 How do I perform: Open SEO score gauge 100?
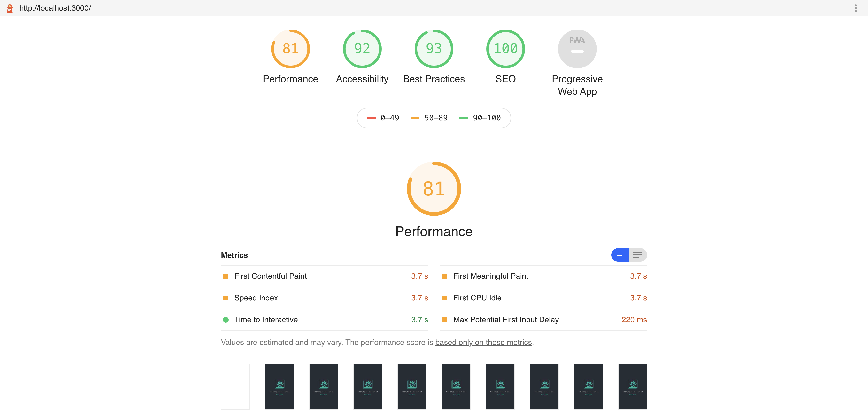coord(505,49)
